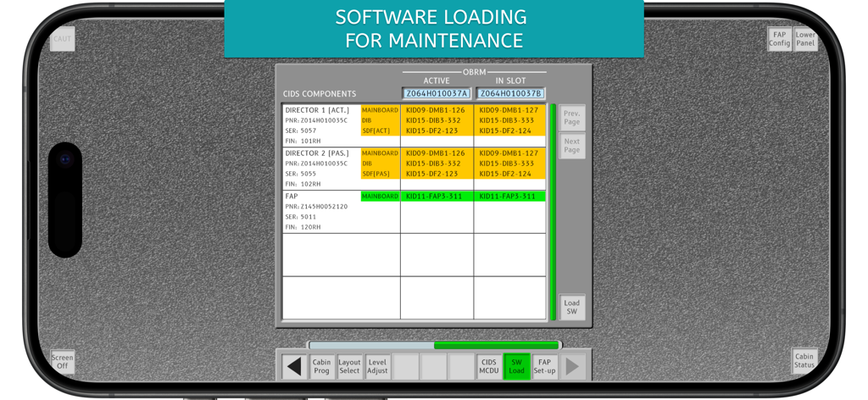Screen dimensions: 868x400
Task: Click the horizontal page scroll bar
Action: (x=434, y=346)
